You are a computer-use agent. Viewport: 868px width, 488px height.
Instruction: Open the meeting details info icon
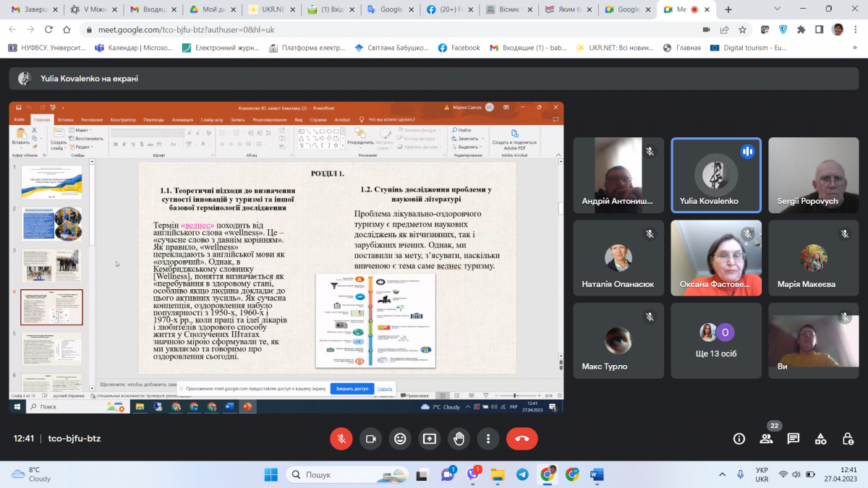[x=739, y=438]
